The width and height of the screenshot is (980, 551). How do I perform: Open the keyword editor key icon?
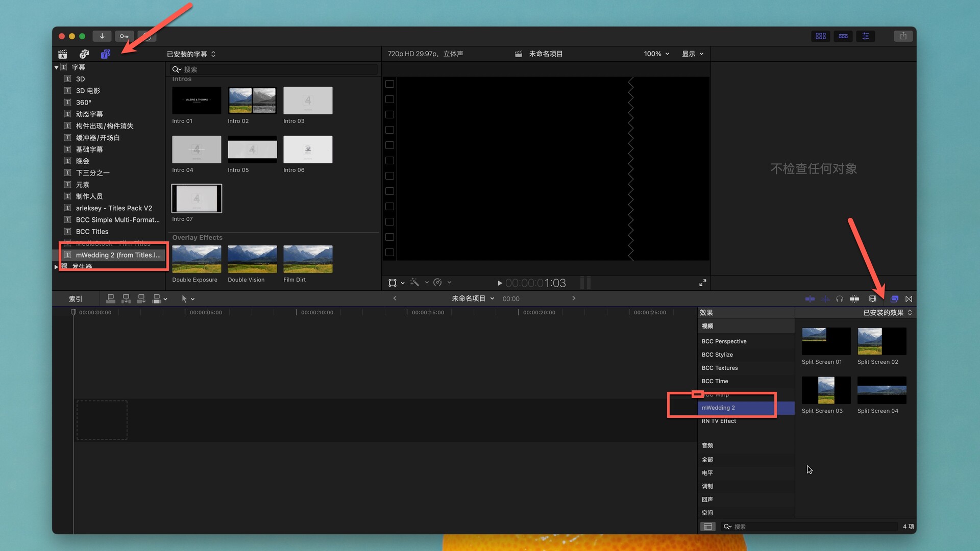[x=124, y=36]
